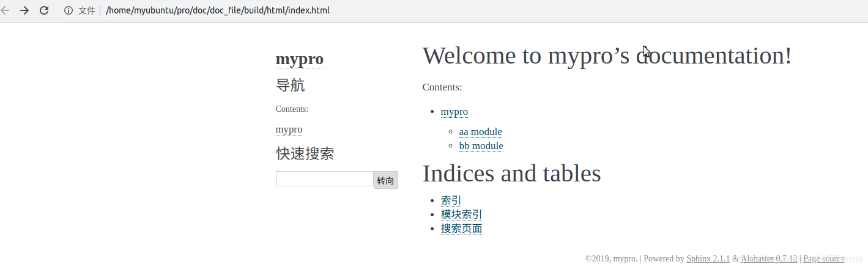Open the aa module link
Screen dimensions: 868x270
tap(481, 132)
